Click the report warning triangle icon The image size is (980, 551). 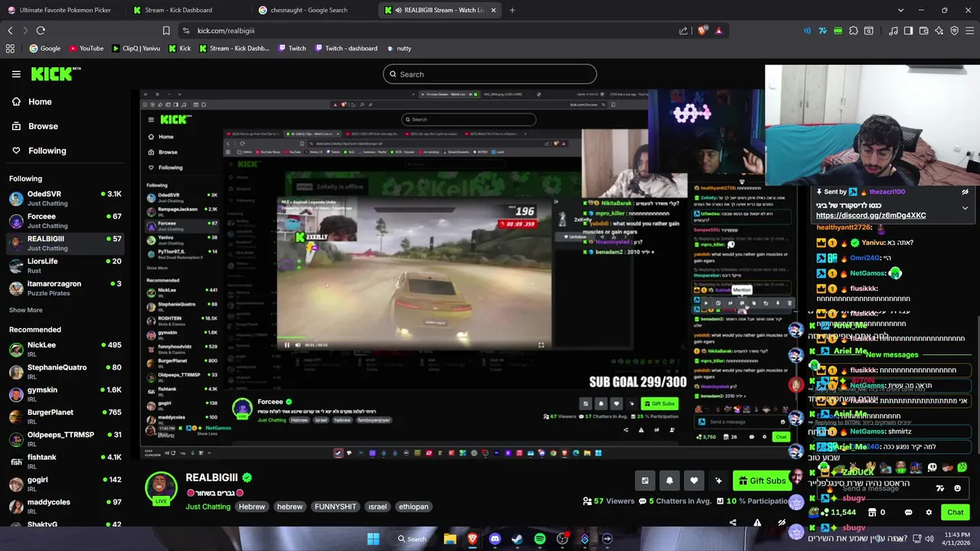757,523
